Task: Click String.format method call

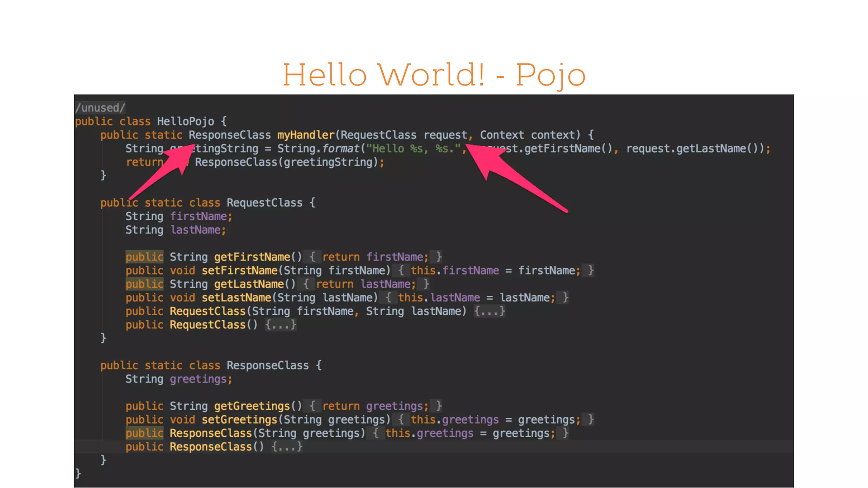Action: click(318, 149)
